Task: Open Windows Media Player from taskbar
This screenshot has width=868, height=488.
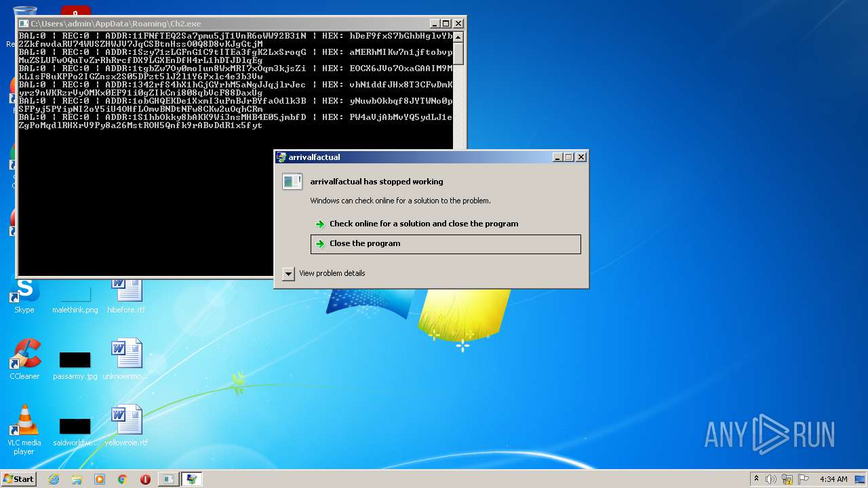Action: coord(100,479)
